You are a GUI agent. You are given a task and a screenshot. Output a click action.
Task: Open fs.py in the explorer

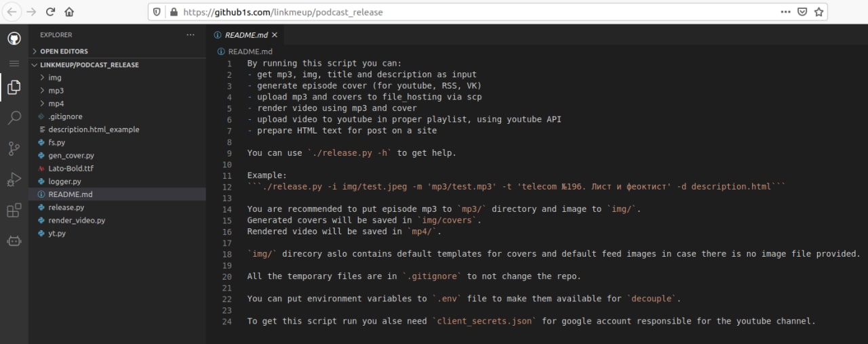click(x=117, y=143)
